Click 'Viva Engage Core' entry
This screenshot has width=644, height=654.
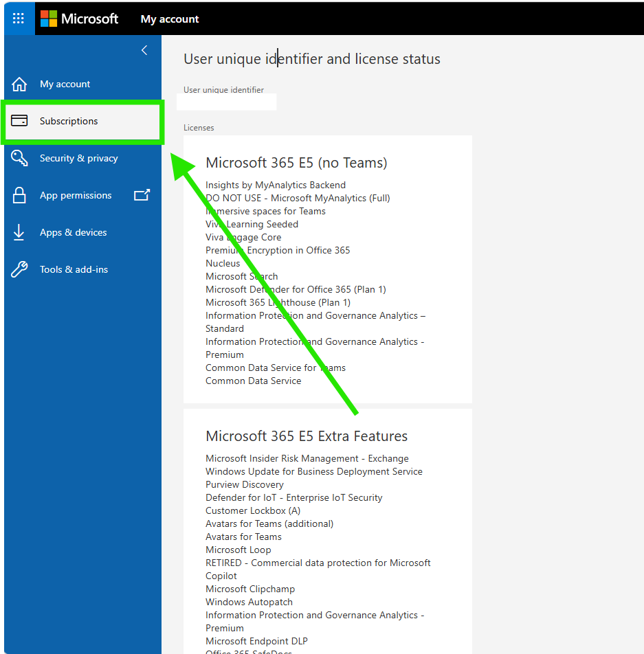[243, 237]
